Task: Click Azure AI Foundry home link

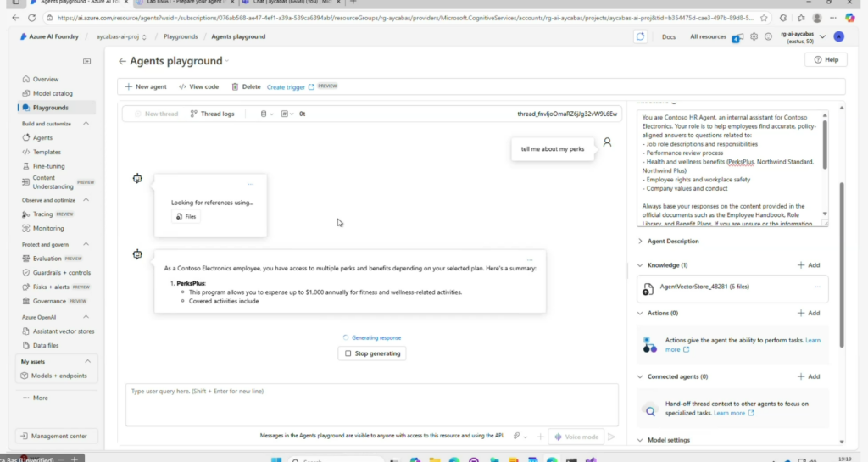Action: tap(49, 37)
